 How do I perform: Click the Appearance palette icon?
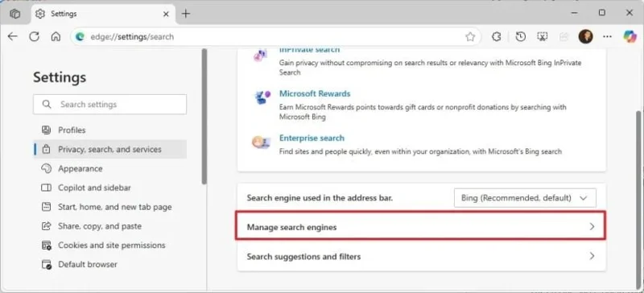click(47, 168)
